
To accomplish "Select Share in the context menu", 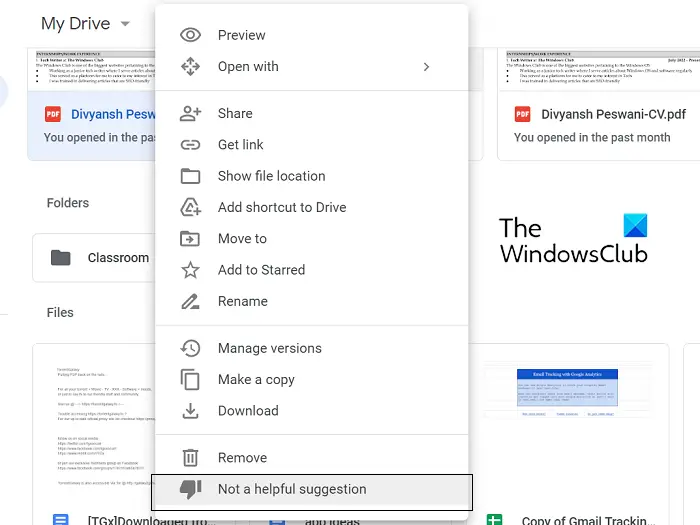I will click(x=312, y=113).
